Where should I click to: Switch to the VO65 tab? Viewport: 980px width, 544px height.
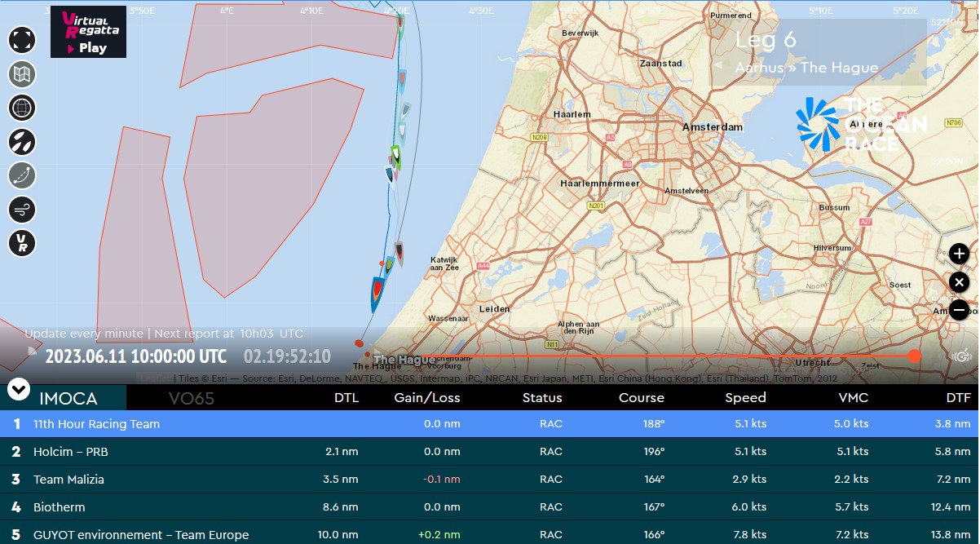click(x=192, y=398)
